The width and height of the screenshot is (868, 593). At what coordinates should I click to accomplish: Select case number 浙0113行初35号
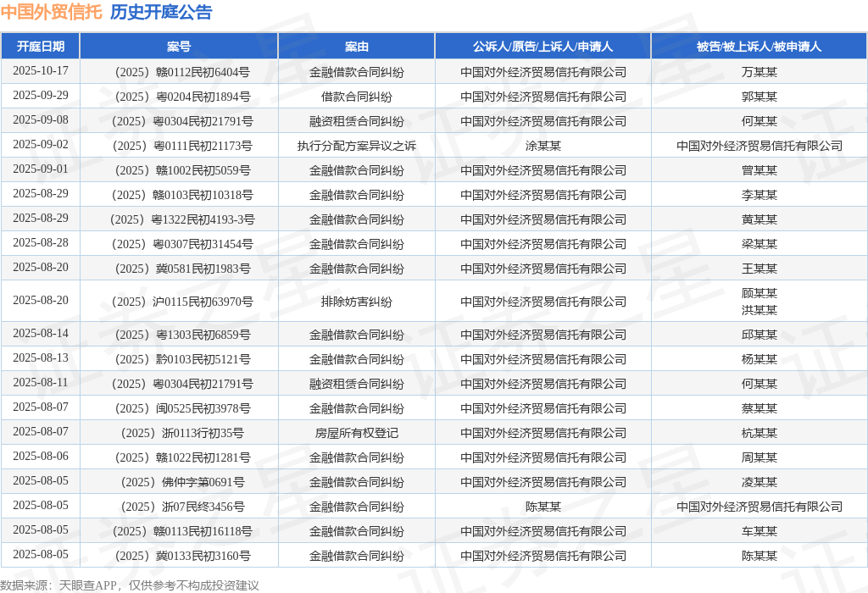point(182,433)
